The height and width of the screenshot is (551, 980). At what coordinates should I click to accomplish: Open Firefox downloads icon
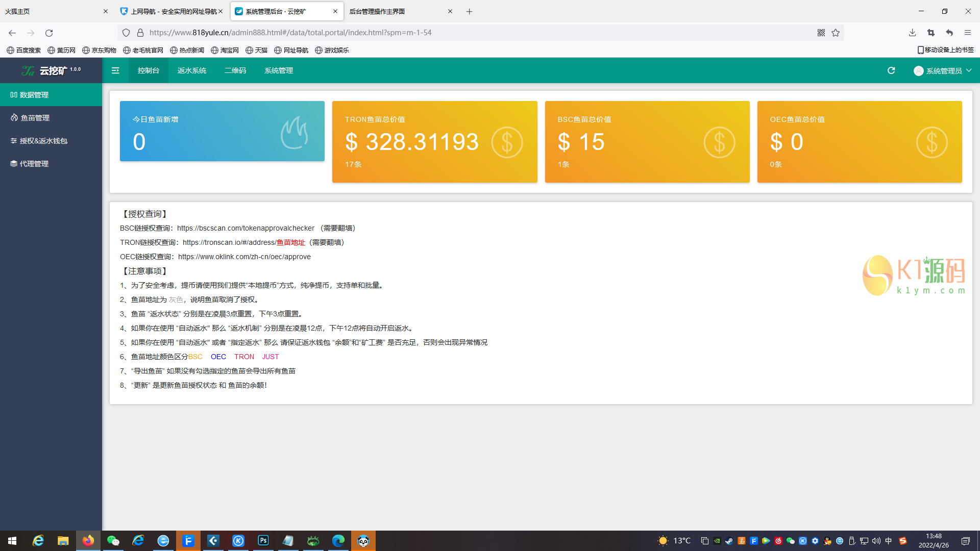(912, 33)
